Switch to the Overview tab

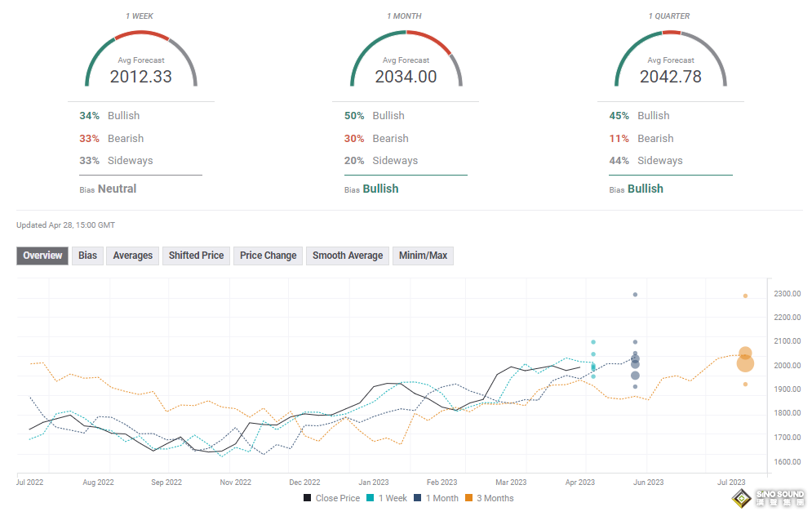point(42,256)
